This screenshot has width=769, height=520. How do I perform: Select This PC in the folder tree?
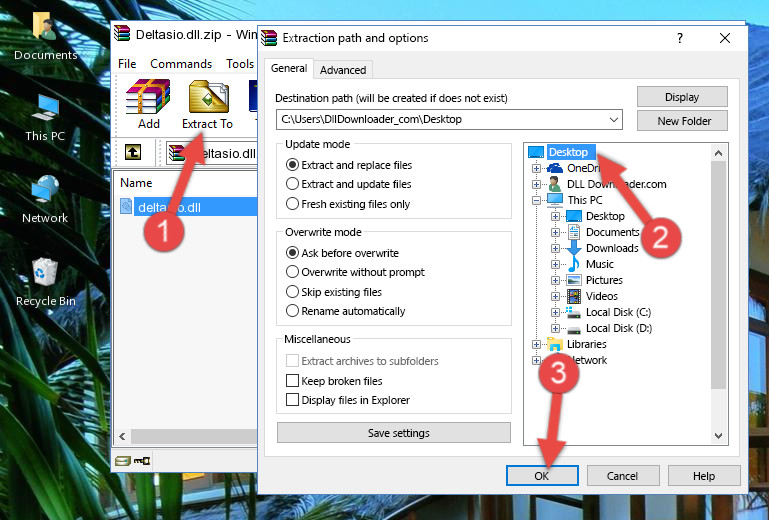pyautogui.click(x=585, y=200)
